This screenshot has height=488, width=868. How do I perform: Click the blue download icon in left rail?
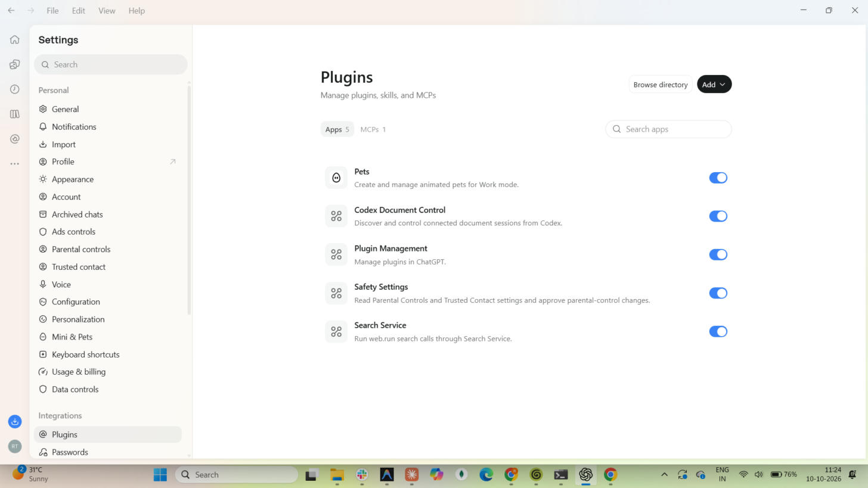(x=15, y=421)
